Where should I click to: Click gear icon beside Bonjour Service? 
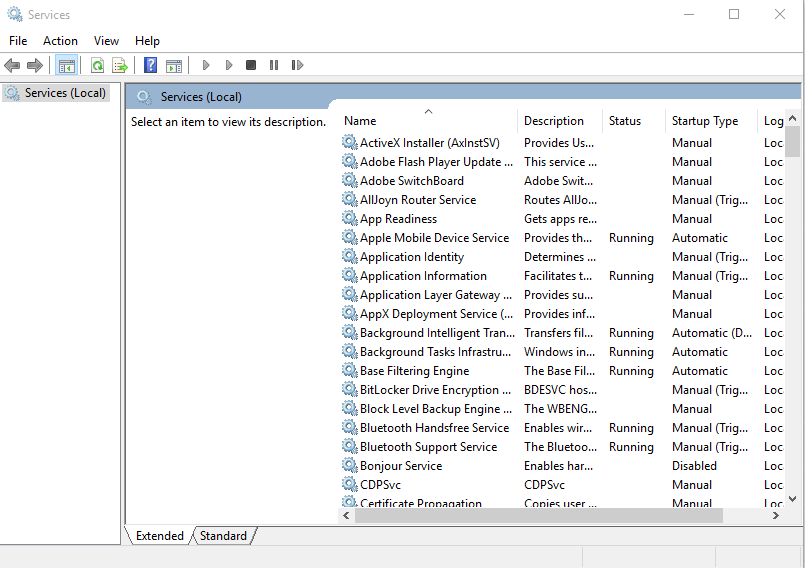click(x=350, y=465)
